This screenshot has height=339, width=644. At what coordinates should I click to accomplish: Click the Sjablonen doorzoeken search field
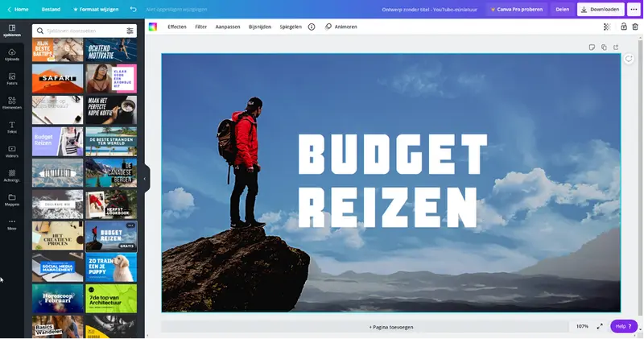(x=85, y=31)
